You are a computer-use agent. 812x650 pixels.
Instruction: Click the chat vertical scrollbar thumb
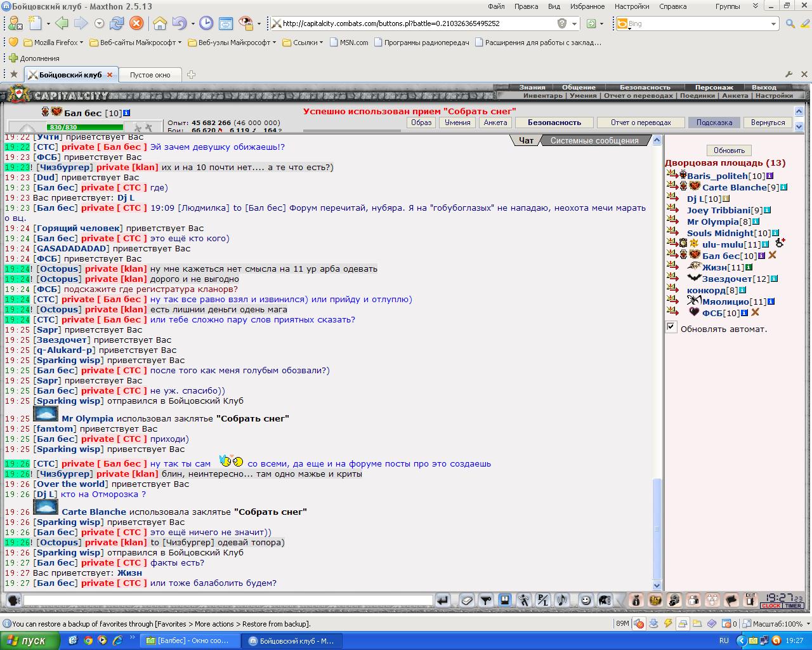pyautogui.click(x=657, y=529)
